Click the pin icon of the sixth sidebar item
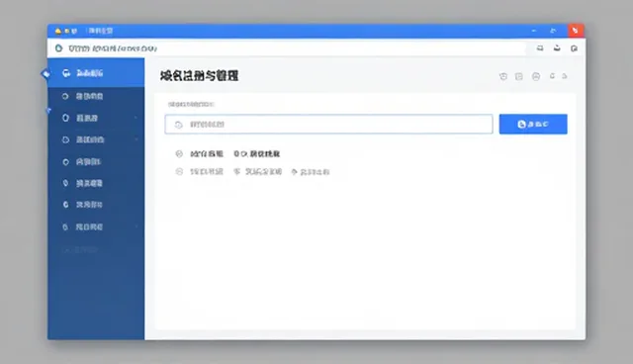Image resolution: width=633 pixels, height=364 pixels. [x=65, y=183]
